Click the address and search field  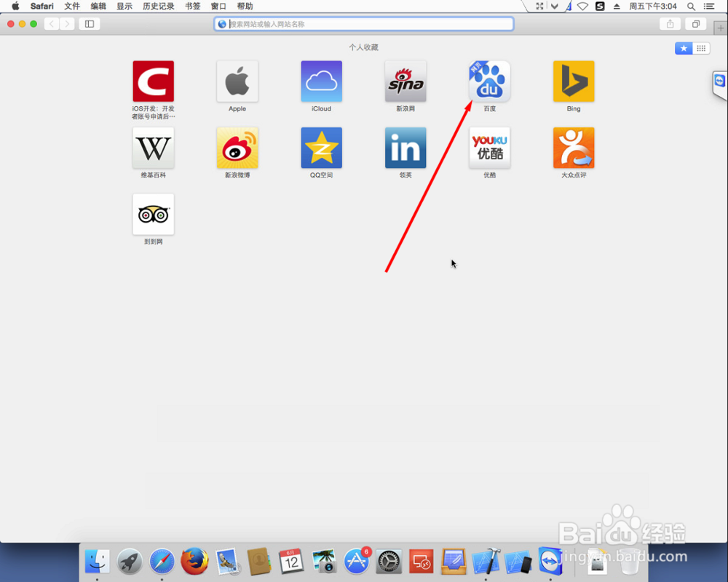[363, 24]
